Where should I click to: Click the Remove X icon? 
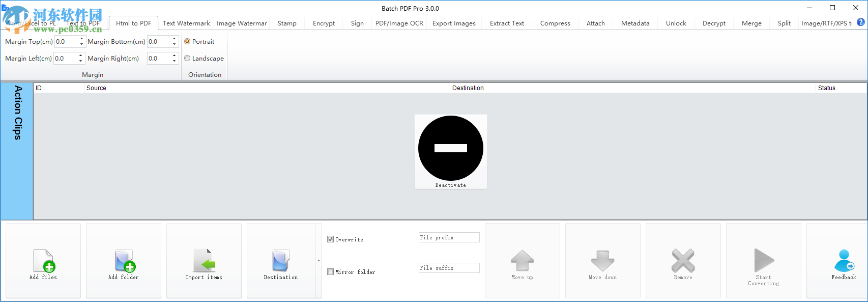click(683, 261)
